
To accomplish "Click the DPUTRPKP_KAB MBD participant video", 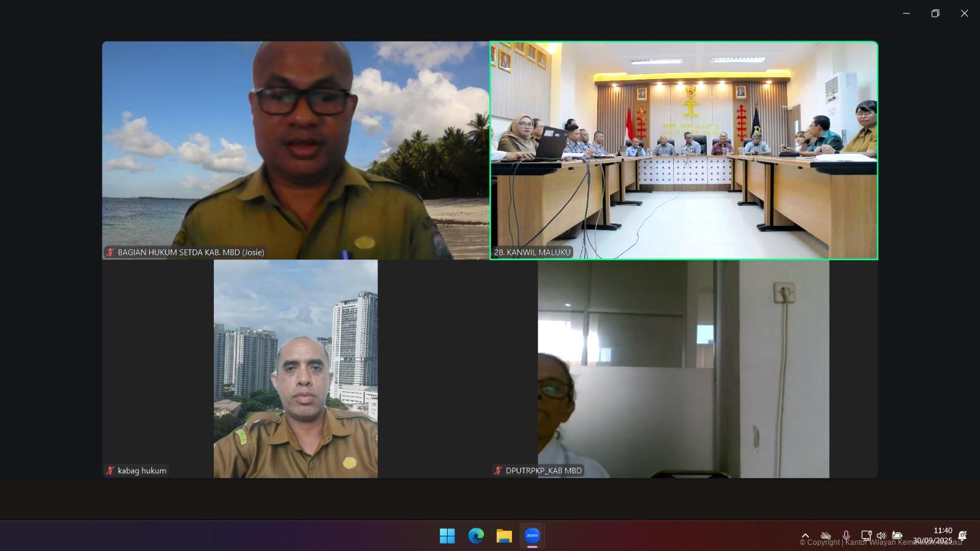I will point(683,369).
